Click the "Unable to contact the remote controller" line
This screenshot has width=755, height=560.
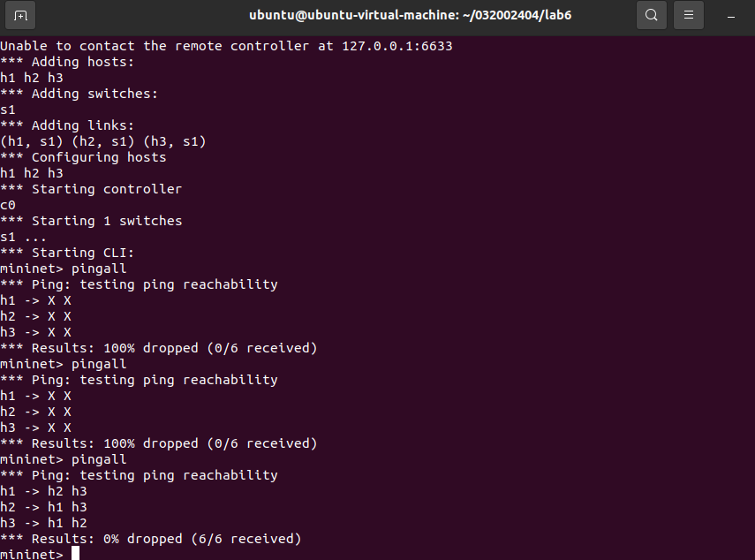(x=226, y=46)
